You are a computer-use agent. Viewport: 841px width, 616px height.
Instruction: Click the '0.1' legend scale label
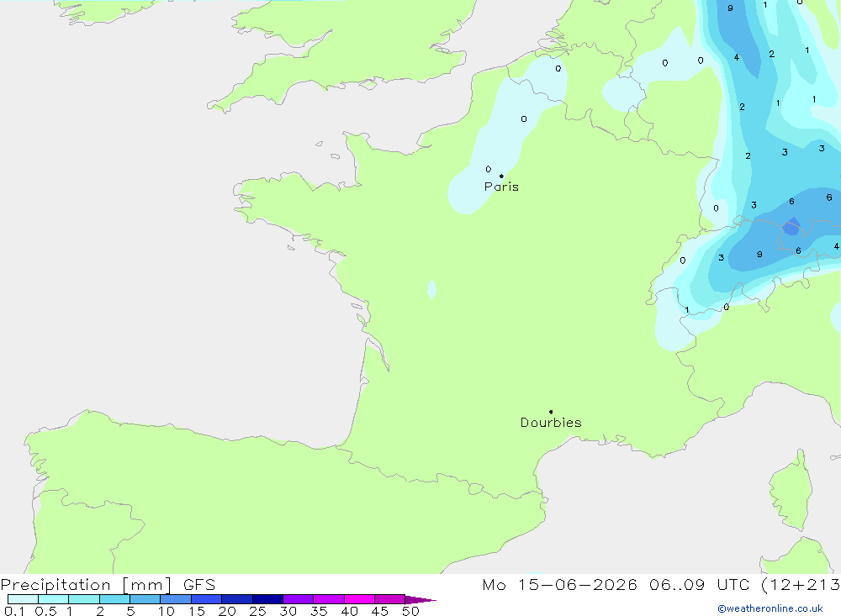coord(14,611)
